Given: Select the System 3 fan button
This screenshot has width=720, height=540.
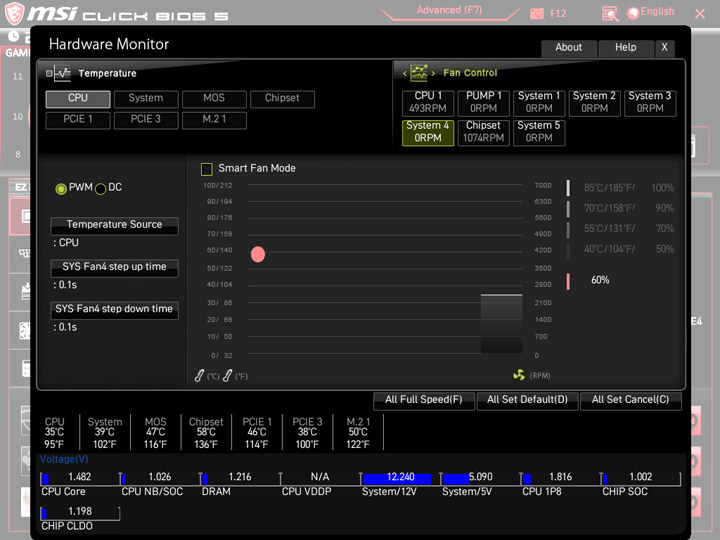Looking at the screenshot, I should [x=650, y=102].
